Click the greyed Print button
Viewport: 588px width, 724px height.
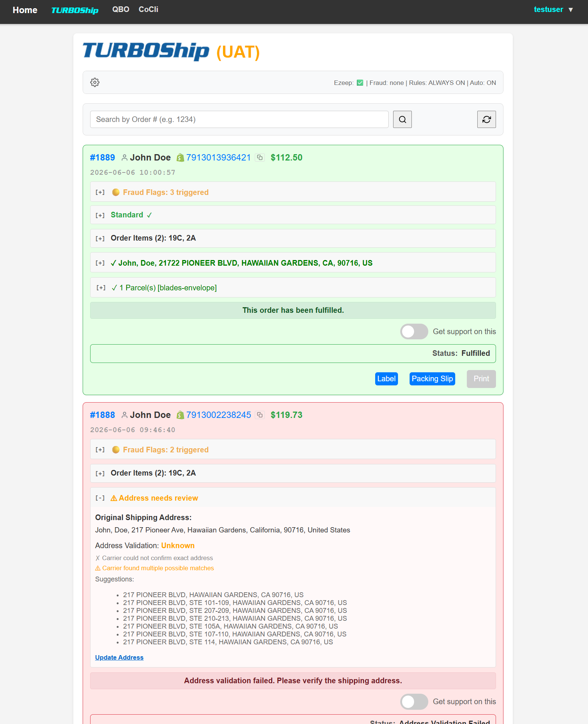tap(481, 379)
